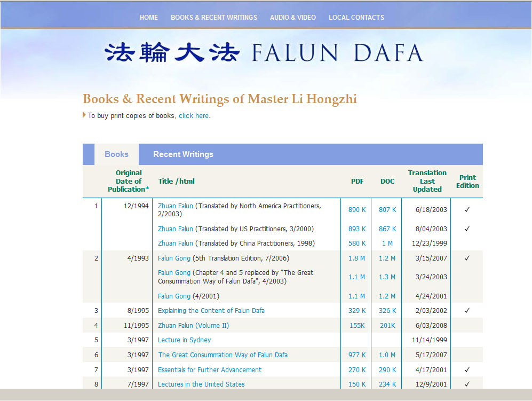Open Zhuan Falun North America Practitioners translation

(x=175, y=206)
